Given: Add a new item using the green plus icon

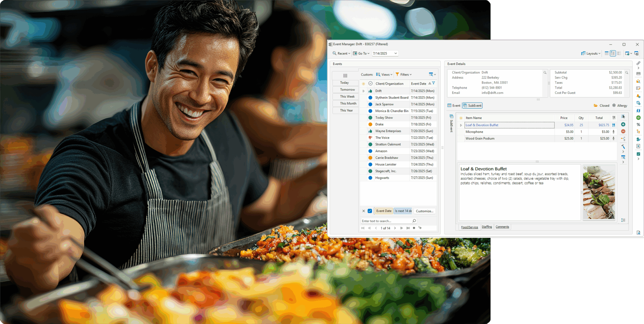Looking at the screenshot, I should [x=623, y=125].
